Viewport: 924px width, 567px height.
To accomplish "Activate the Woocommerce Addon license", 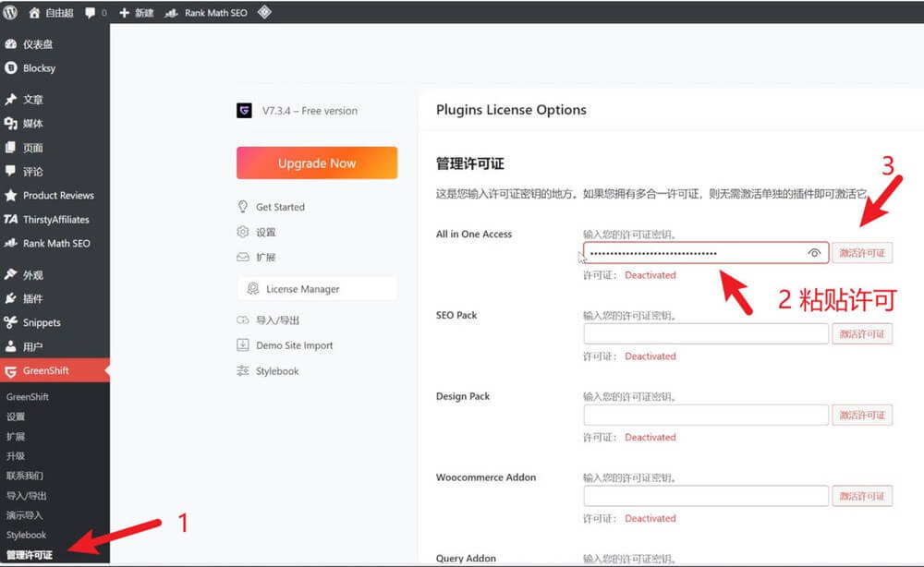I will coord(862,496).
